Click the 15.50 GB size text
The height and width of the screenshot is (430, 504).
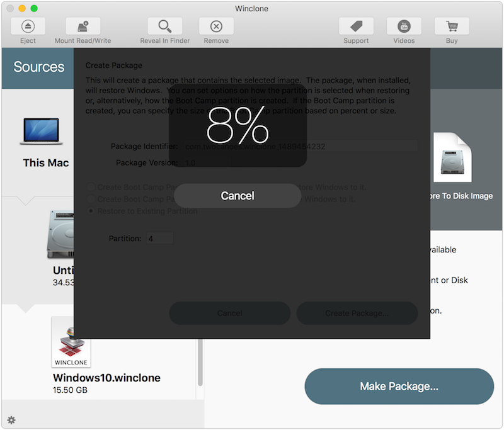pos(70,390)
